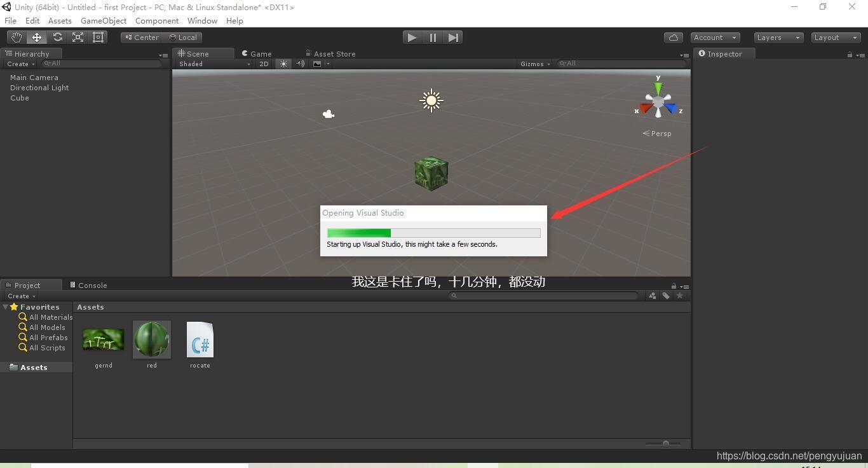The width and height of the screenshot is (868, 468).
Task: Open the Gizmos dropdown
Action: click(x=535, y=64)
